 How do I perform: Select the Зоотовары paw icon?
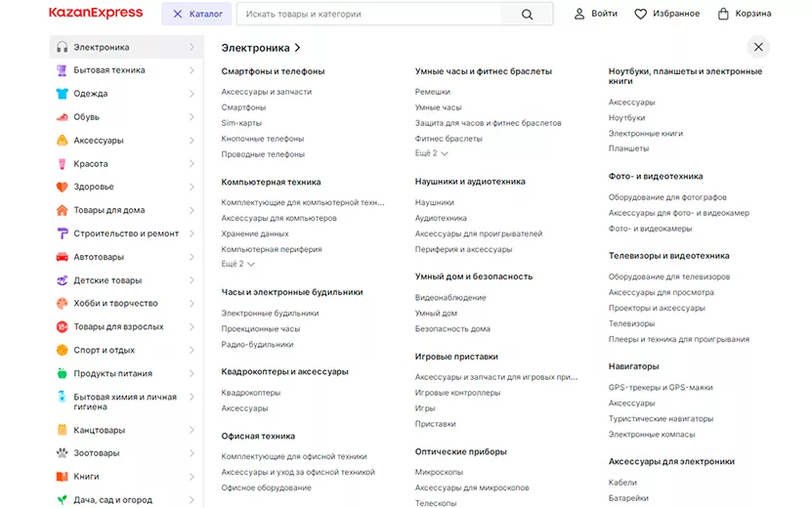(x=63, y=453)
